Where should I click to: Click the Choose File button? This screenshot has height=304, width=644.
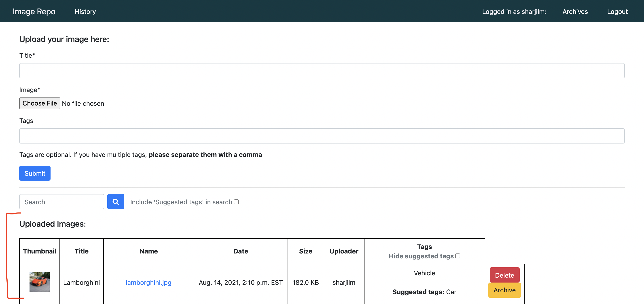tap(40, 103)
